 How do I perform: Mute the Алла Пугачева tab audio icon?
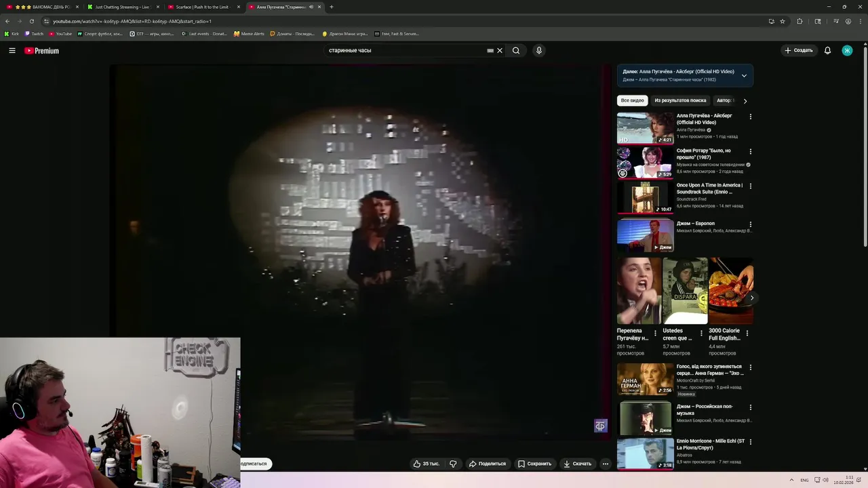click(311, 7)
